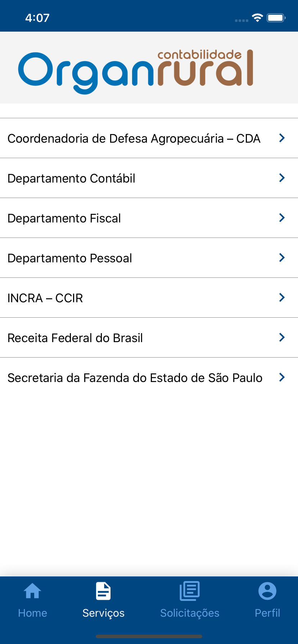Viewport: 298px width, 644px height.
Task: Expand the Receita Federal do Brasil chevron
Action: tap(282, 337)
